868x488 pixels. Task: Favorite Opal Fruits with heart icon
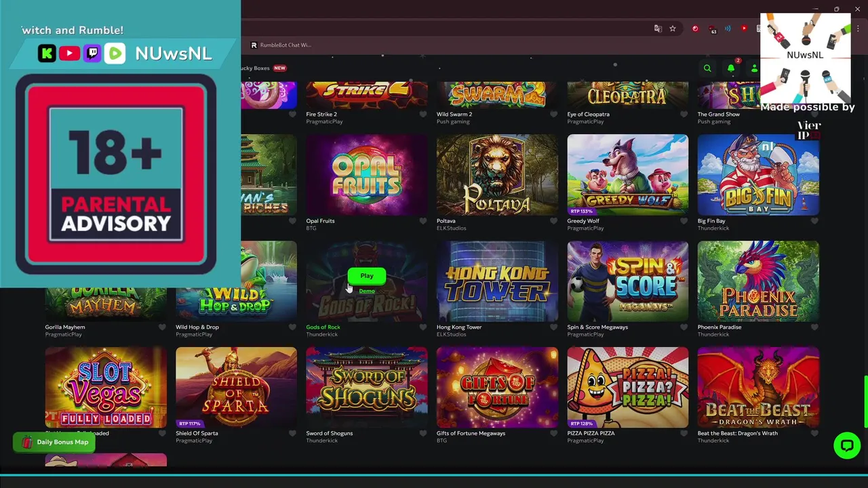tap(423, 221)
